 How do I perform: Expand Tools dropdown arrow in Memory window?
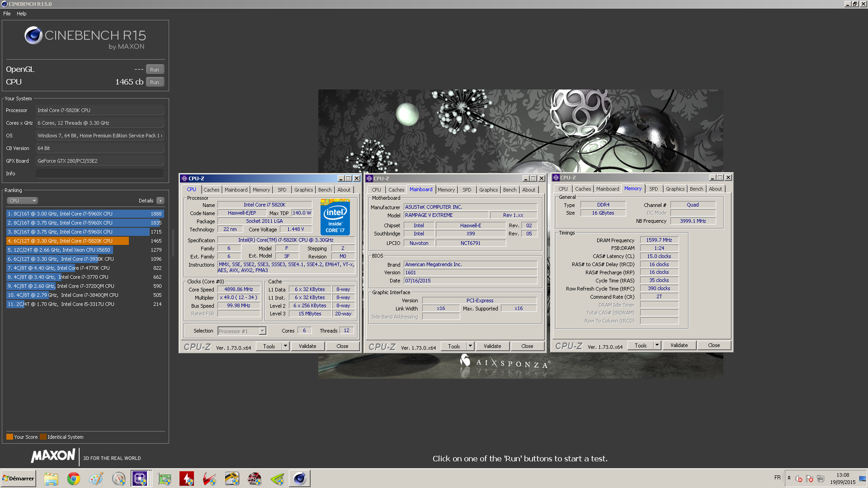point(657,346)
